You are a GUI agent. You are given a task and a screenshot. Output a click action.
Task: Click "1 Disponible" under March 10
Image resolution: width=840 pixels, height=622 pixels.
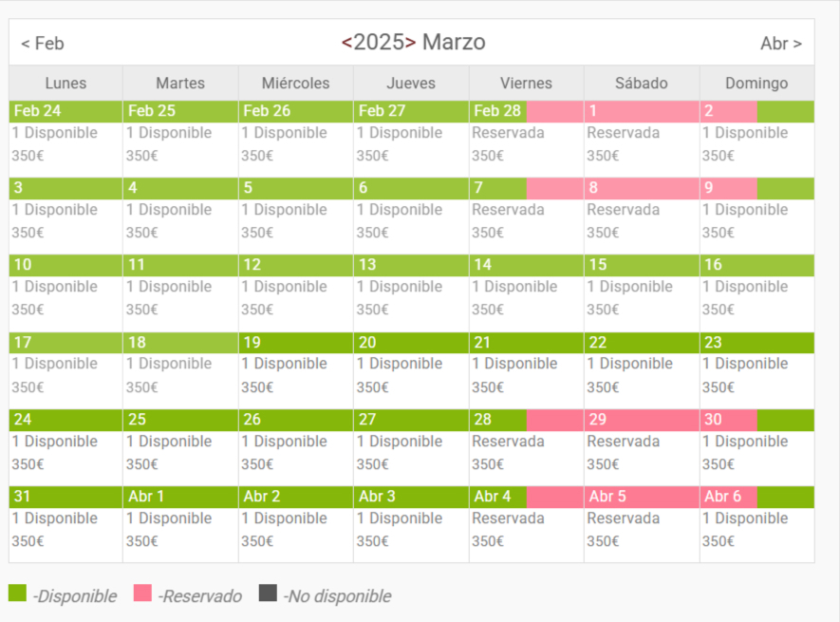pos(54,287)
